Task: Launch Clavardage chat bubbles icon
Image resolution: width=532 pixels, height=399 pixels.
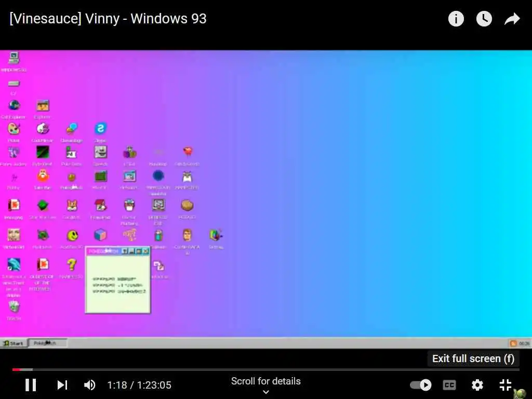Action: click(72, 129)
